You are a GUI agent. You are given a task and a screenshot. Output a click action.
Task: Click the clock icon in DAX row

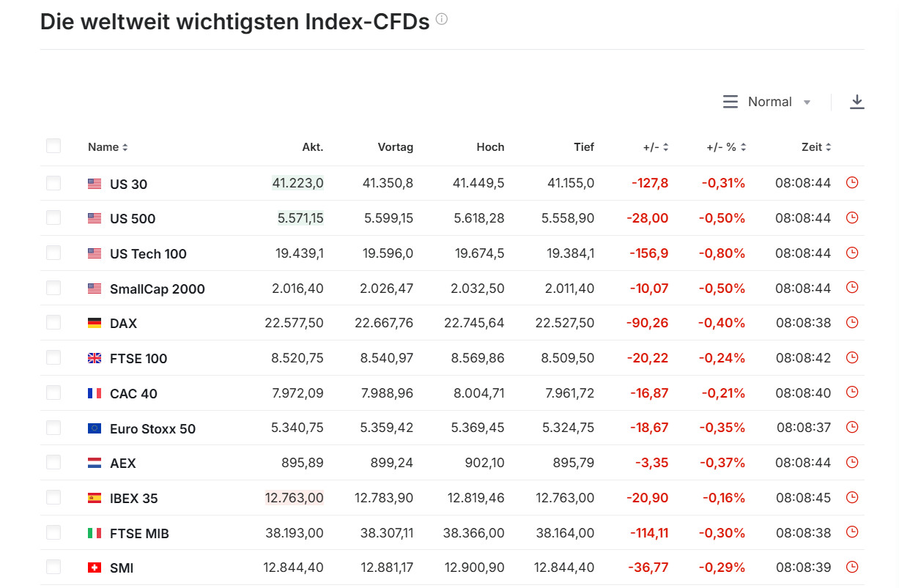click(851, 322)
